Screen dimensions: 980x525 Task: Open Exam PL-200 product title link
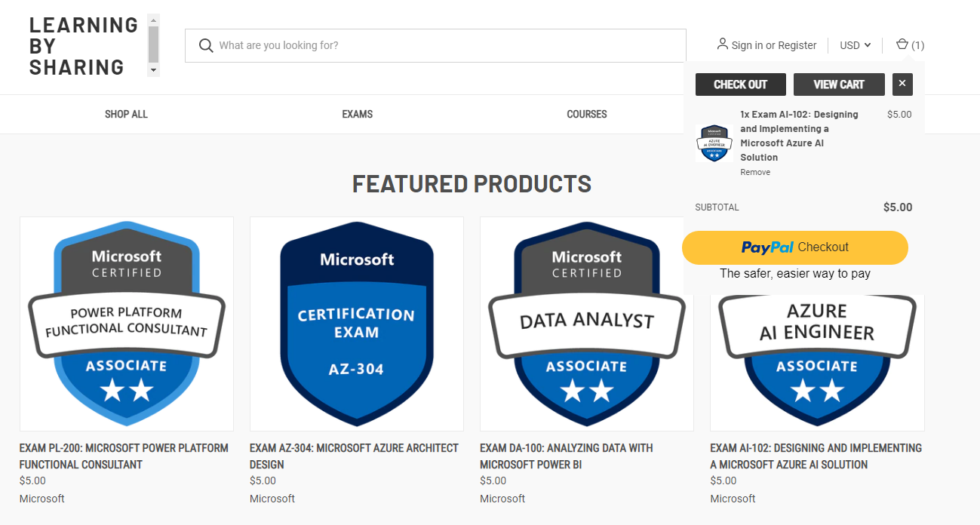click(124, 456)
